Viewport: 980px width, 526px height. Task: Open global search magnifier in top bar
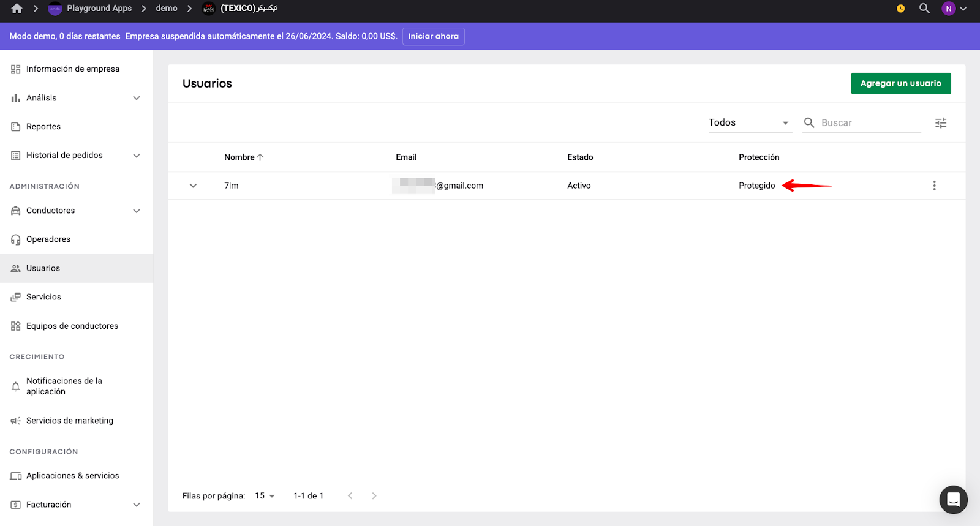(x=924, y=9)
